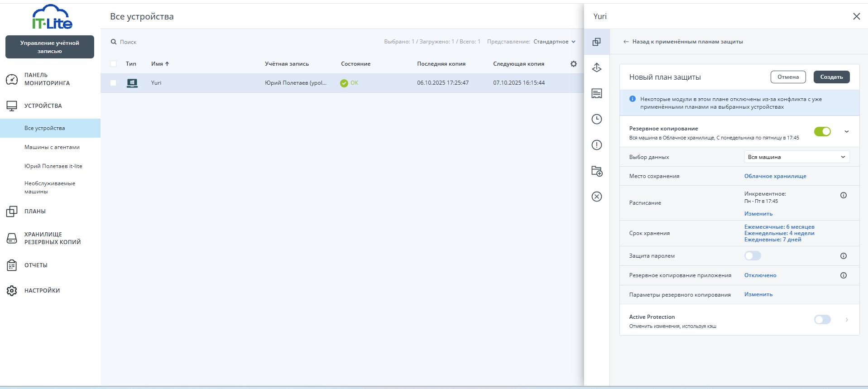Click the Создать button

(x=831, y=77)
